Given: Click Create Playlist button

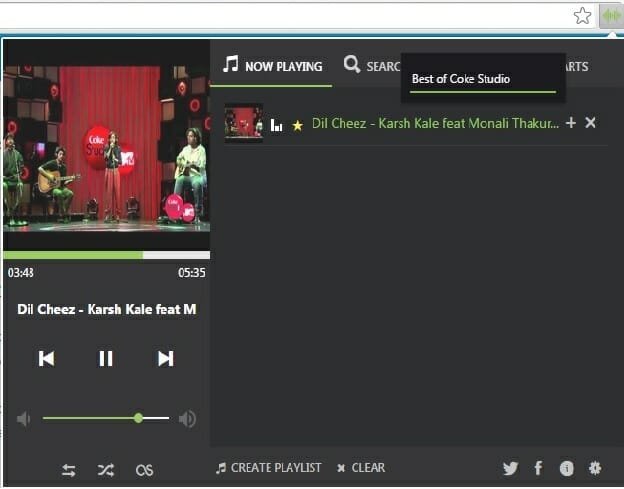Looking at the screenshot, I should pos(269,468).
